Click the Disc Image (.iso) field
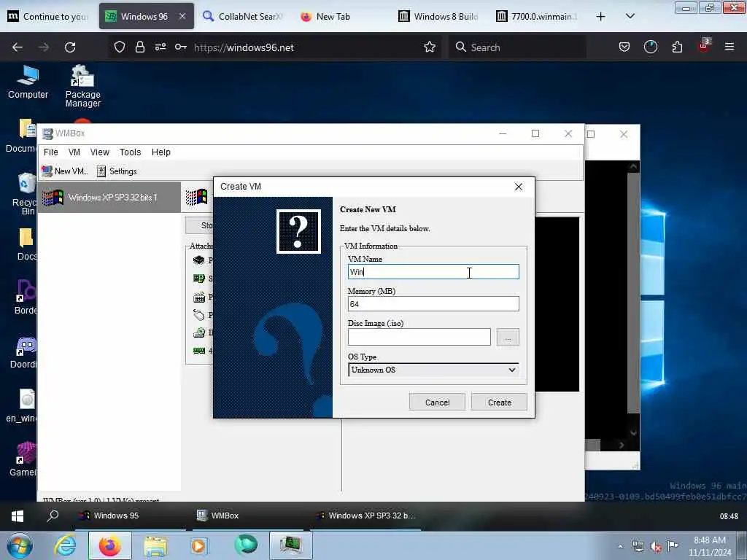This screenshot has width=747, height=560. click(419, 337)
